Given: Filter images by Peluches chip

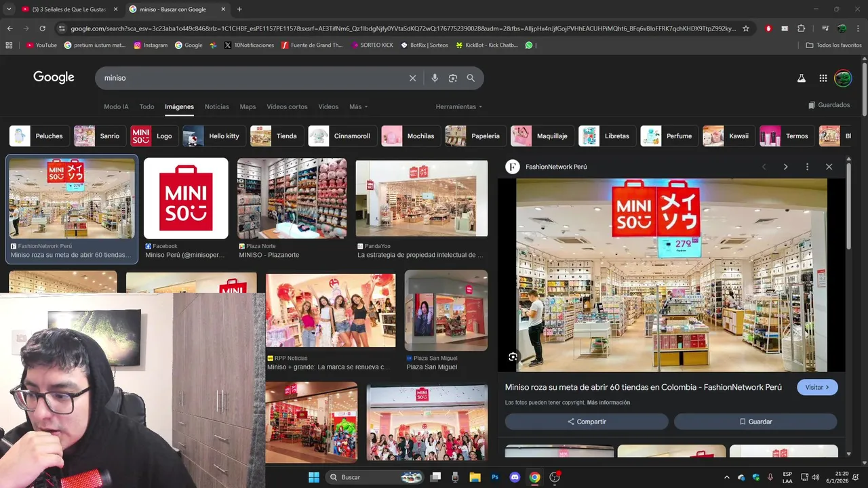Looking at the screenshot, I should click(39, 136).
